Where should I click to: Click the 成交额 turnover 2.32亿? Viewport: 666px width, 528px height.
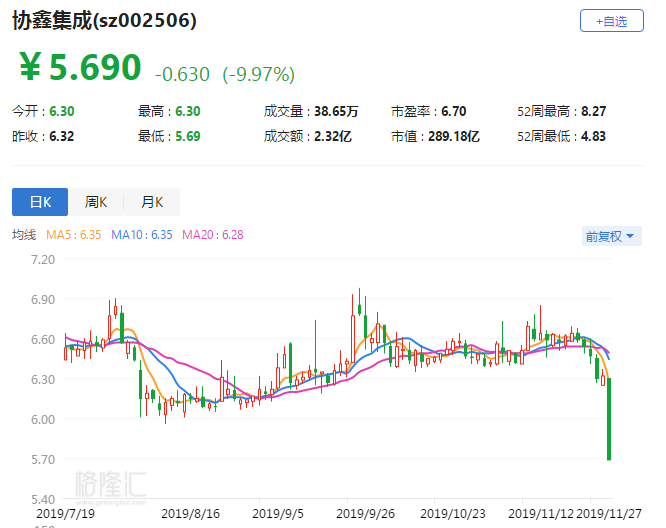pyautogui.click(x=333, y=136)
